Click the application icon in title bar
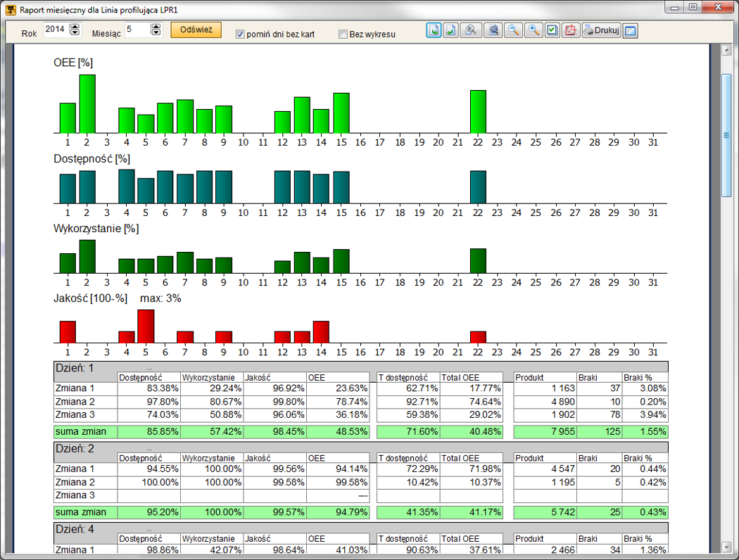 point(11,9)
